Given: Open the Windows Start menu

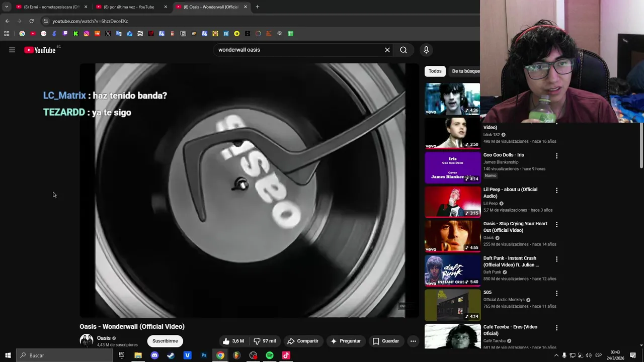Looking at the screenshot, I should click(8, 355).
